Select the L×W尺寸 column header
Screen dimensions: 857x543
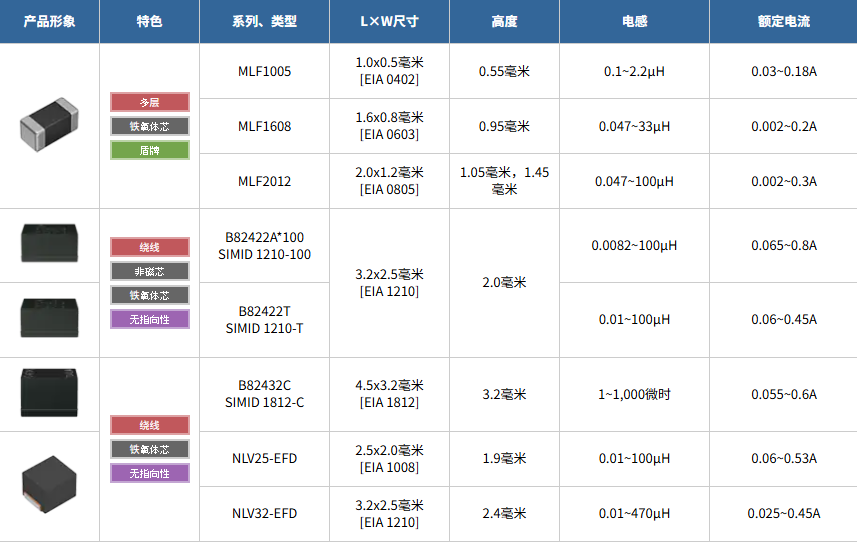[x=389, y=21]
